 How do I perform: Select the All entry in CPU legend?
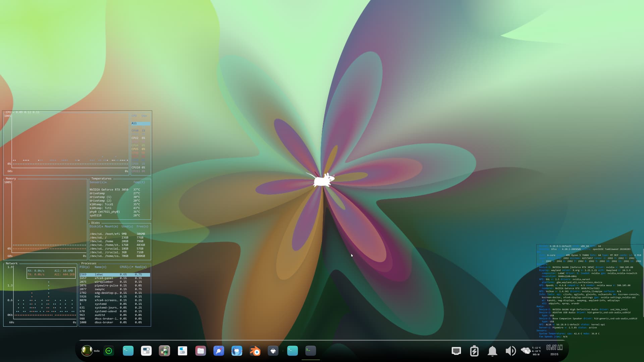(x=134, y=123)
